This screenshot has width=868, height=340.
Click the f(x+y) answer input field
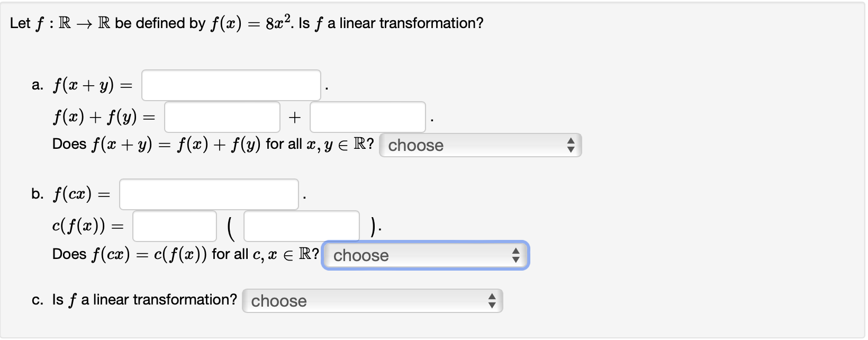point(231,85)
